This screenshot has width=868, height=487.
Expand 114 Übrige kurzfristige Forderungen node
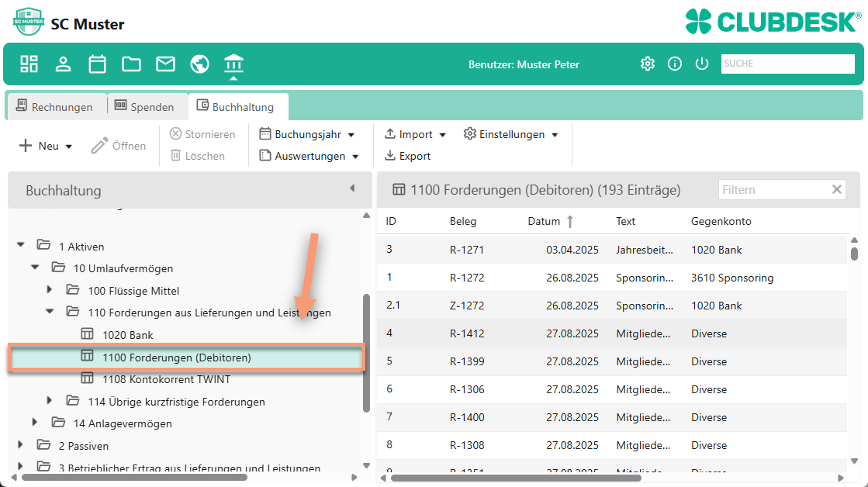coord(50,399)
